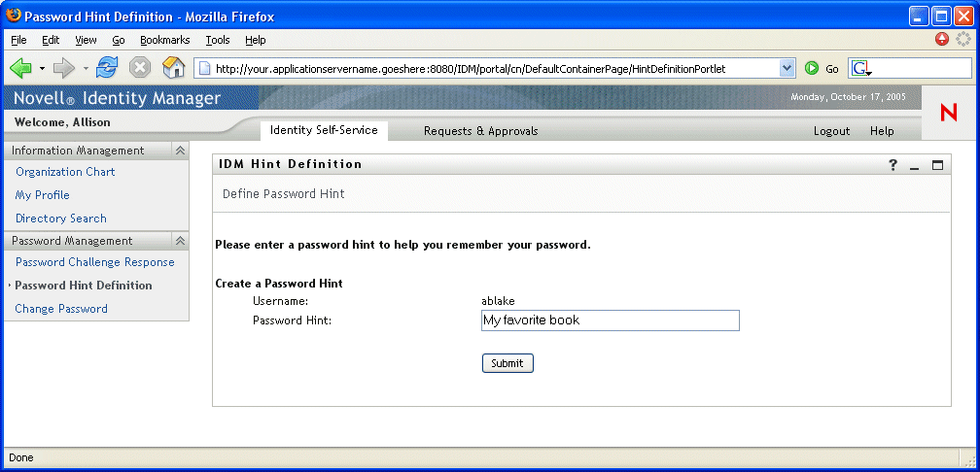The height and width of the screenshot is (472, 980).
Task: Click the browser Back arrow icon
Action: pyautogui.click(x=20, y=68)
